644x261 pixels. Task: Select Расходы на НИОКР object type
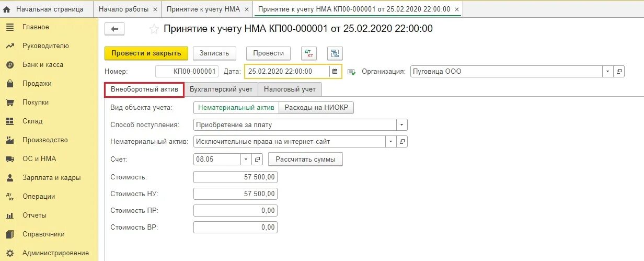pyautogui.click(x=316, y=108)
